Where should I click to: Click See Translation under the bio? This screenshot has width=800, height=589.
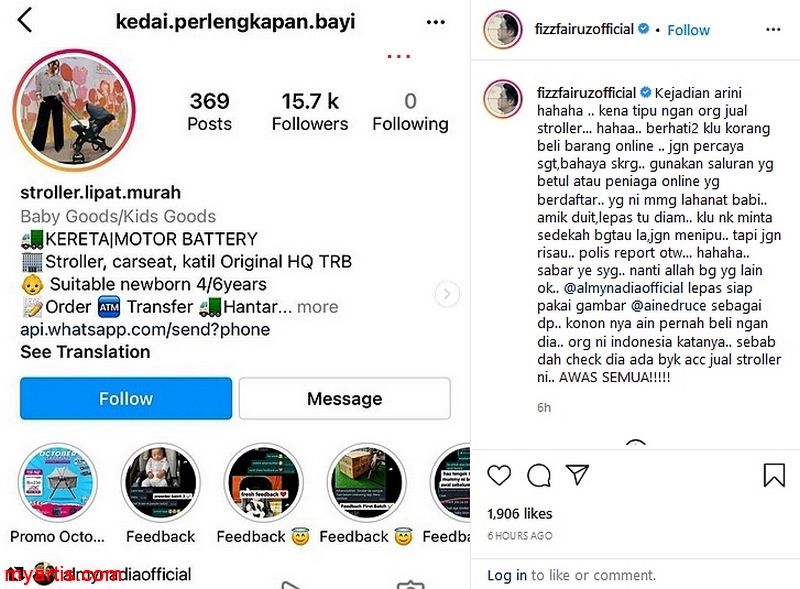point(85,352)
